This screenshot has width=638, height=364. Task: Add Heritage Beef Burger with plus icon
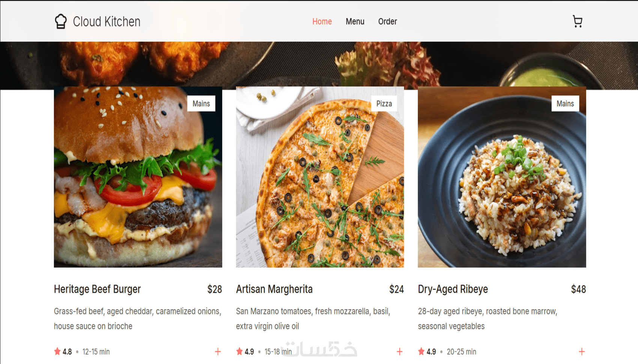(218, 352)
